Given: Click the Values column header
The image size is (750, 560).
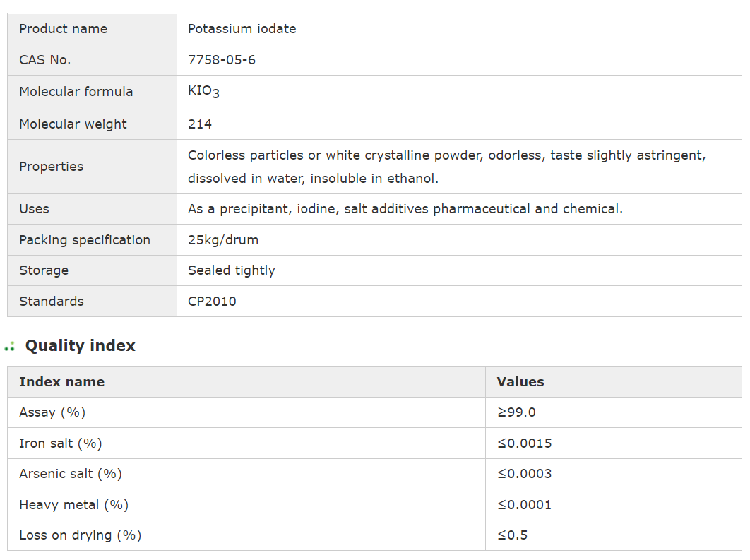Looking at the screenshot, I should pos(520,382).
